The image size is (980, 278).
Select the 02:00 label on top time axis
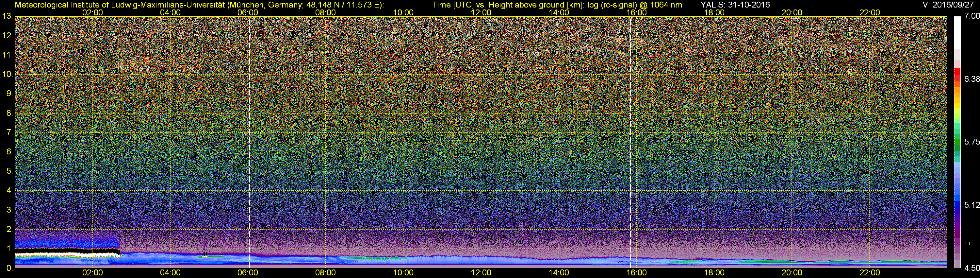pyautogui.click(x=92, y=12)
